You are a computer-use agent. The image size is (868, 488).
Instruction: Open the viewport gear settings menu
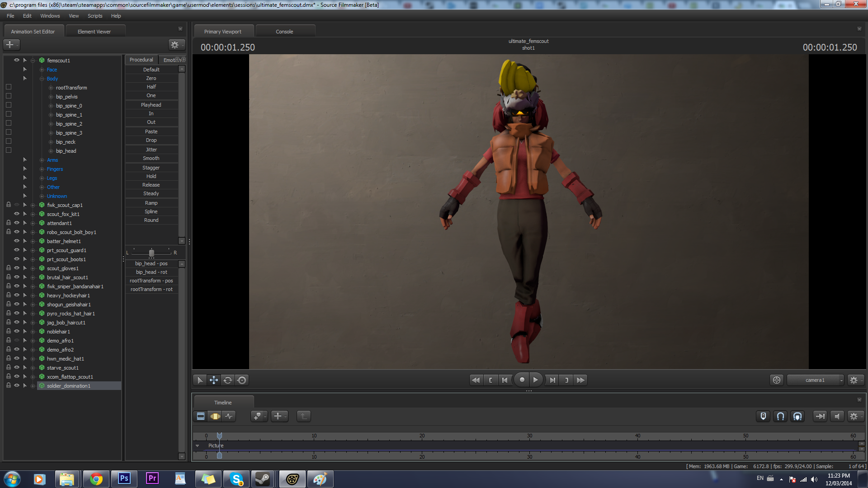[x=855, y=380]
